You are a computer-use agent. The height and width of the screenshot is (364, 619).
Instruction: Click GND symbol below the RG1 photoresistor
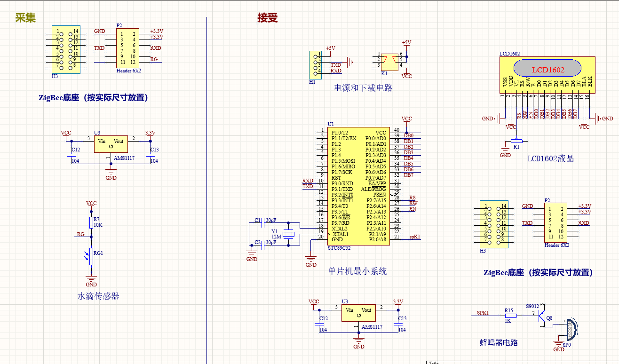(91, 281)
